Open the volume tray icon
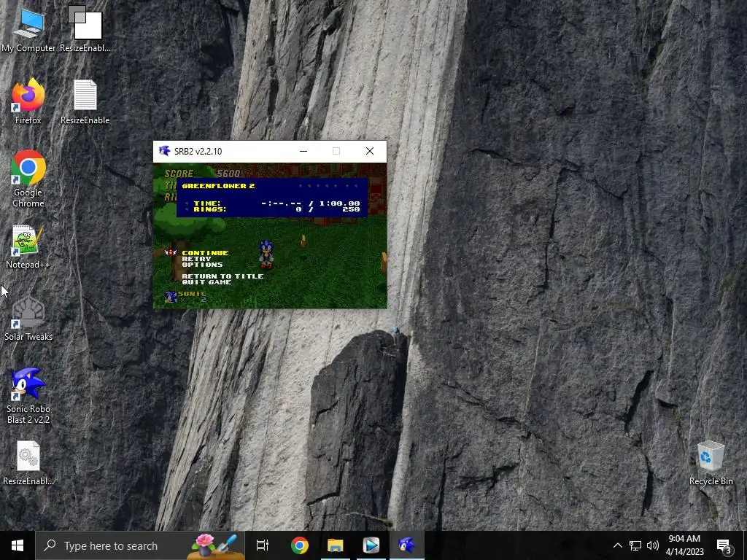 653,545
